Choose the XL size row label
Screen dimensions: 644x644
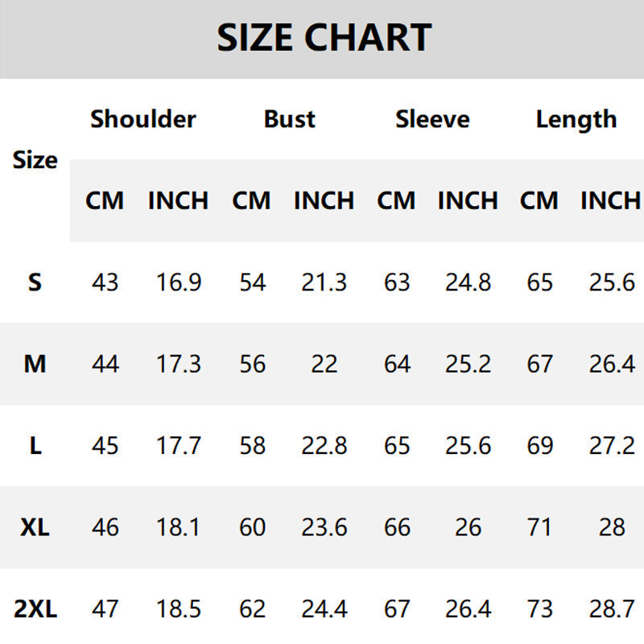(x=35, y=527)
